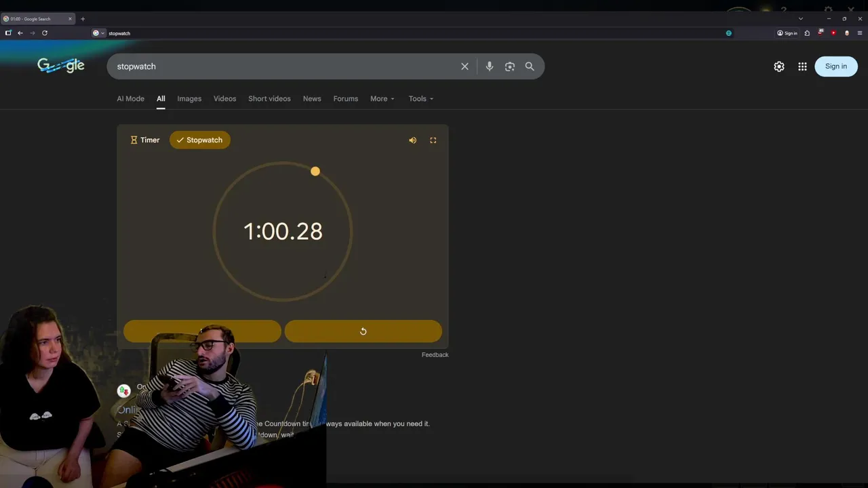
Task: Select the Stopwatch tab in widget
Action: coord(200,140)
